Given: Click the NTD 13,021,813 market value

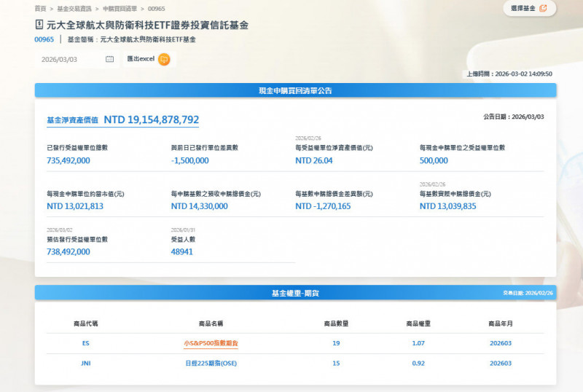Looking at the screenshot, I should 75,206.
